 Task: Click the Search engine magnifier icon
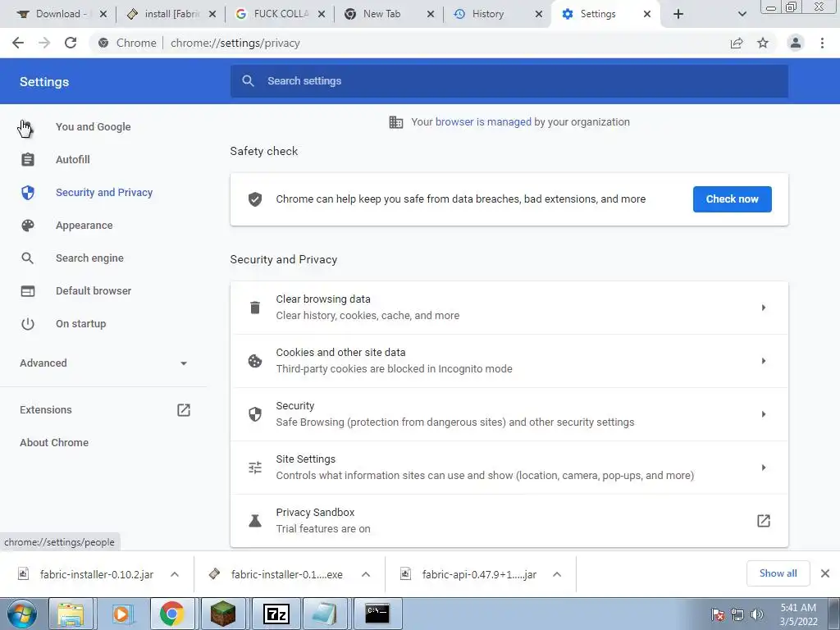coord(28,258)
